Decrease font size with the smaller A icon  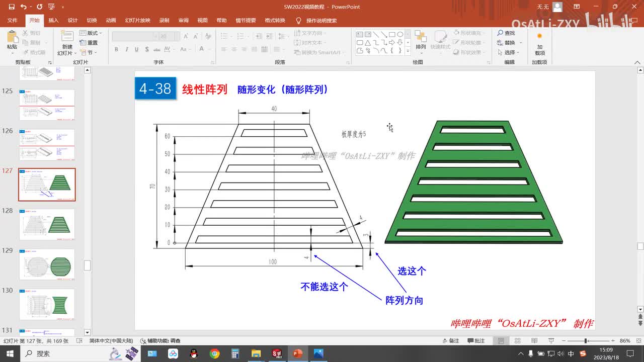tap(195, 37)
